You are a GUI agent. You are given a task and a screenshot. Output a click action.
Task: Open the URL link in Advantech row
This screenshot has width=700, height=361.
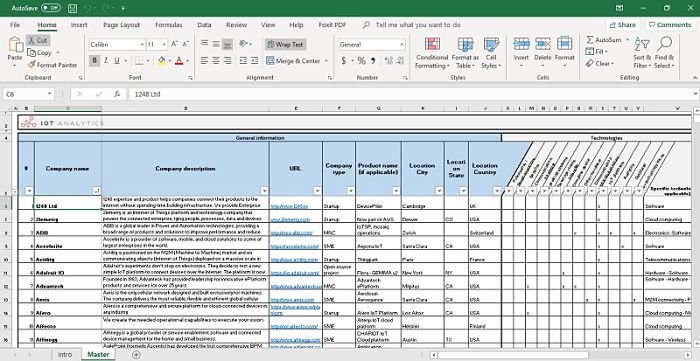[296, 286]
